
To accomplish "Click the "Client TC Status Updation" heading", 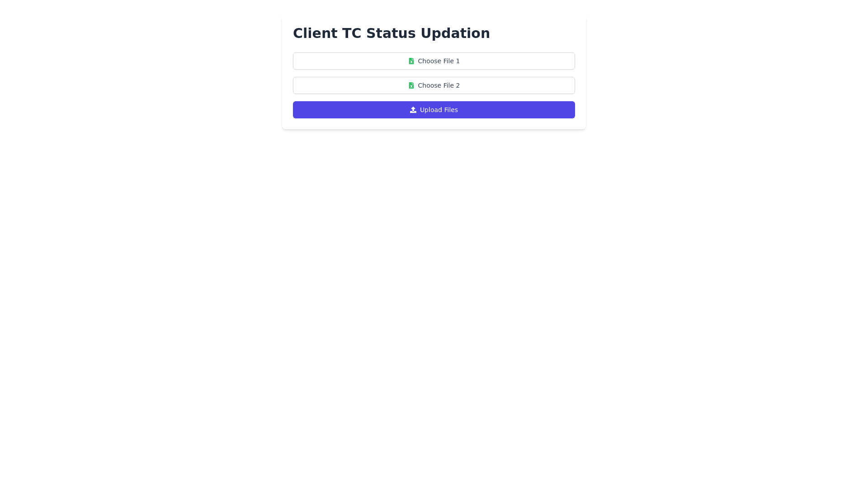I will (391, 33).
